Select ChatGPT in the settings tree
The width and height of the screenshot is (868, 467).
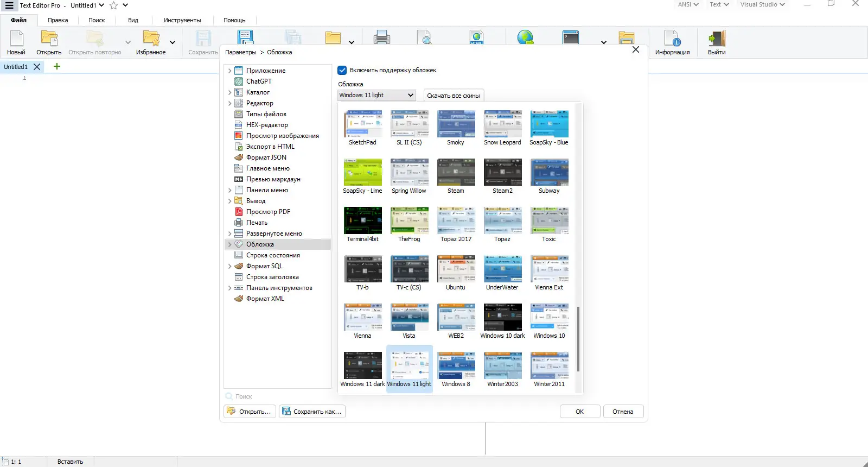(259, 81)
